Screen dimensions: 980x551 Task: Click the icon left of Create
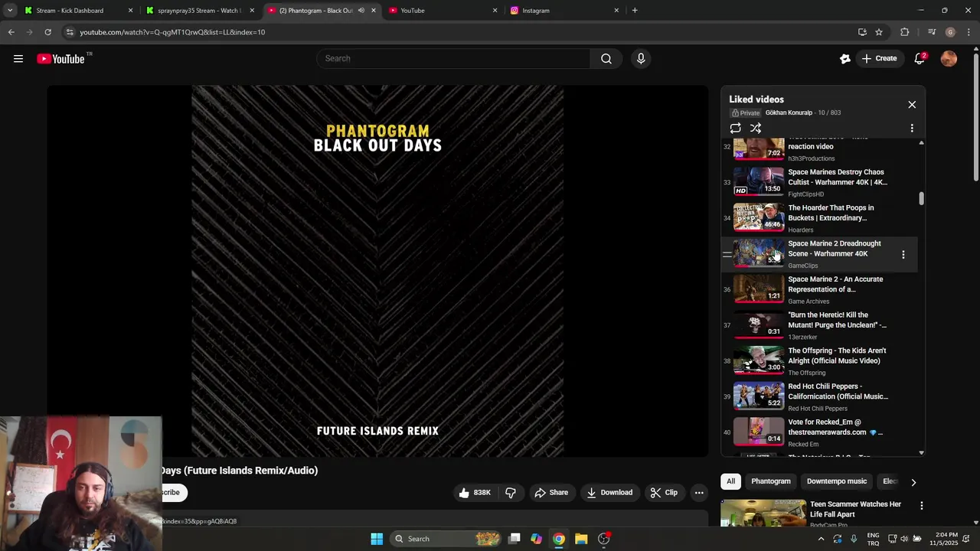point(845,59)
